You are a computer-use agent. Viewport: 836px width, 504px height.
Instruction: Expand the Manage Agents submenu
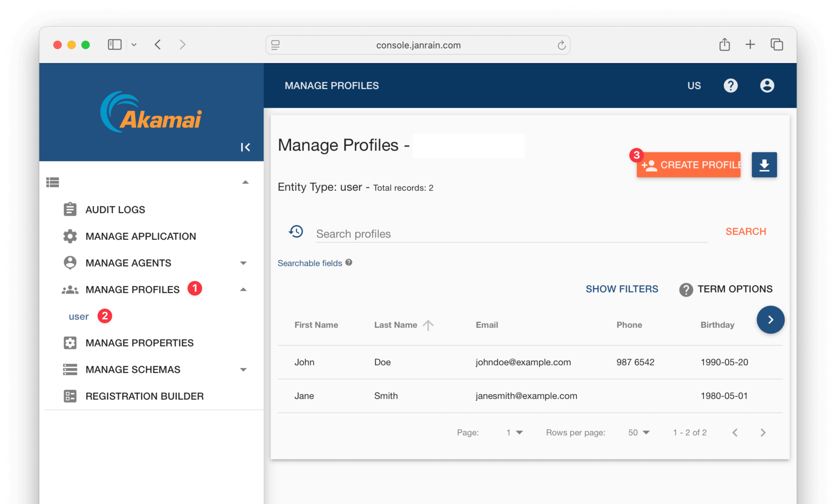click(243, 263)
